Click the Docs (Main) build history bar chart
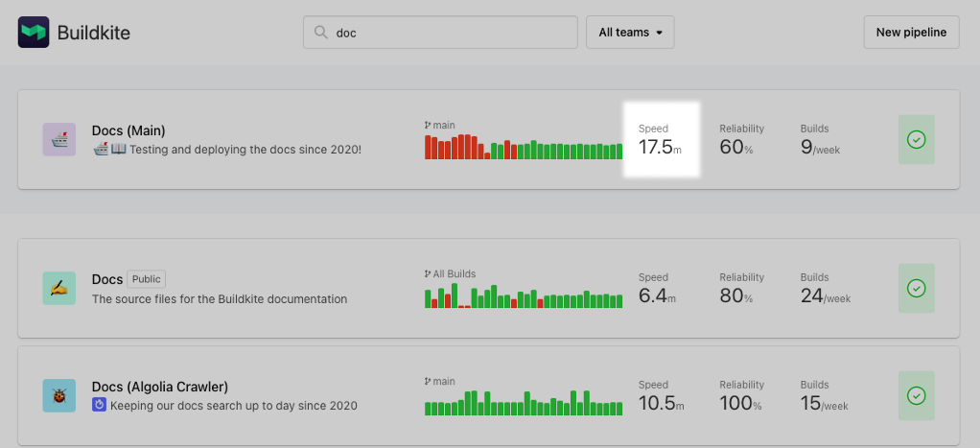The width and height of the screenshot is (980, 448). 524,147
